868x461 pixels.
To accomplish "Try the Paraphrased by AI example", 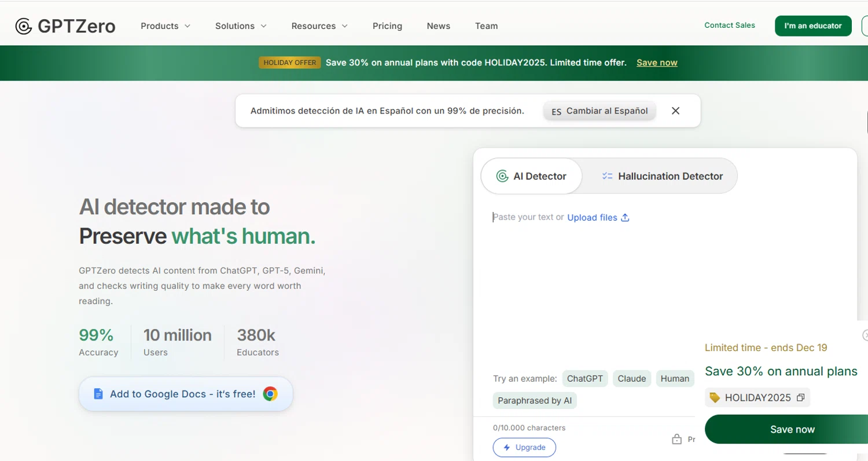I will (535, 401).
